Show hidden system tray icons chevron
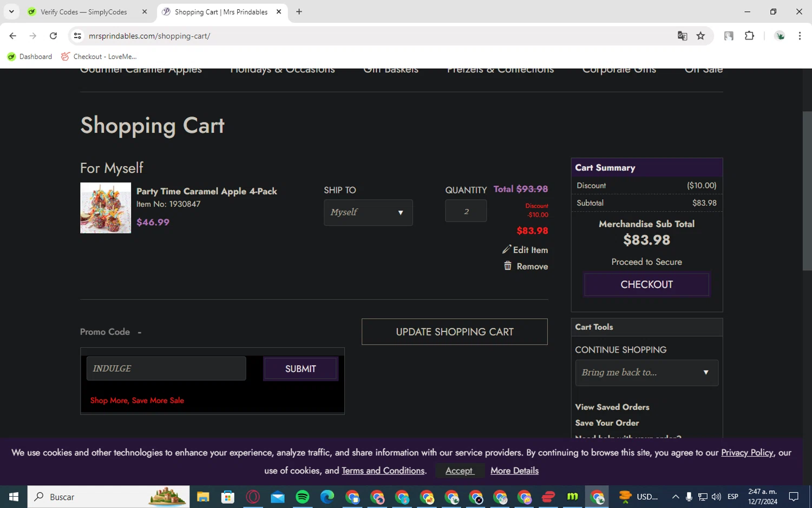 pyautogui.click(x=676, y=497)
